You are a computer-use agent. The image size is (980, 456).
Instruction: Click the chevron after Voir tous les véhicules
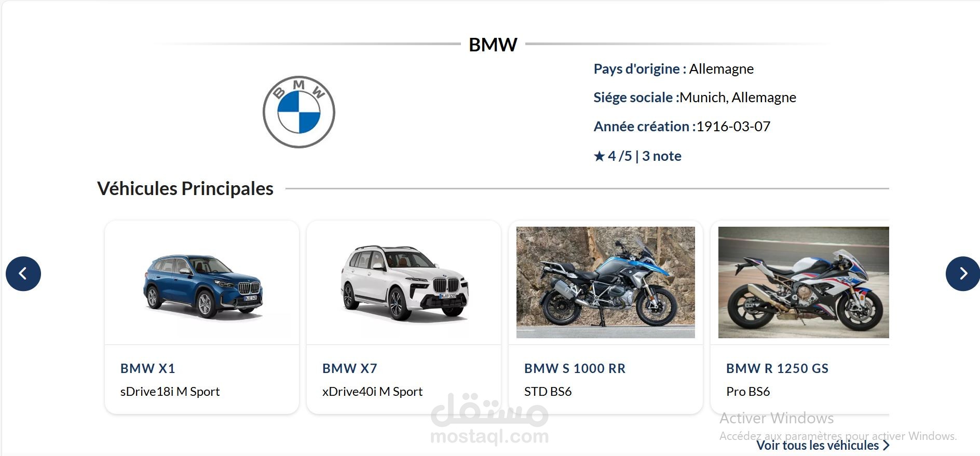886,445
